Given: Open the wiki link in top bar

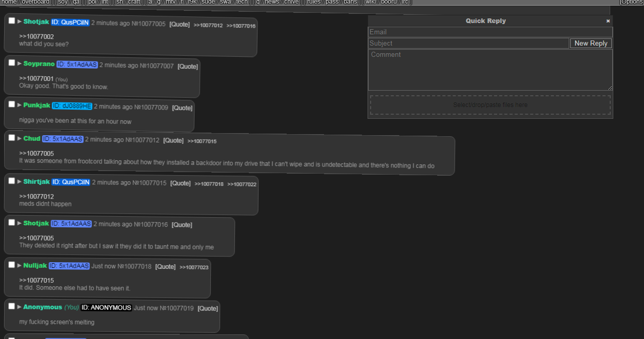Looking at the screenshot, I should [371, 2].
